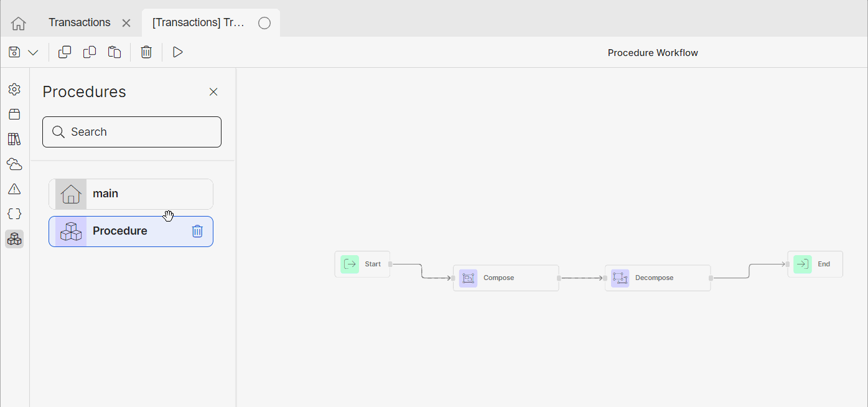Open the curly braces variables icon
The width and height of the screenshot is (868, 407).
coord(14,214)
